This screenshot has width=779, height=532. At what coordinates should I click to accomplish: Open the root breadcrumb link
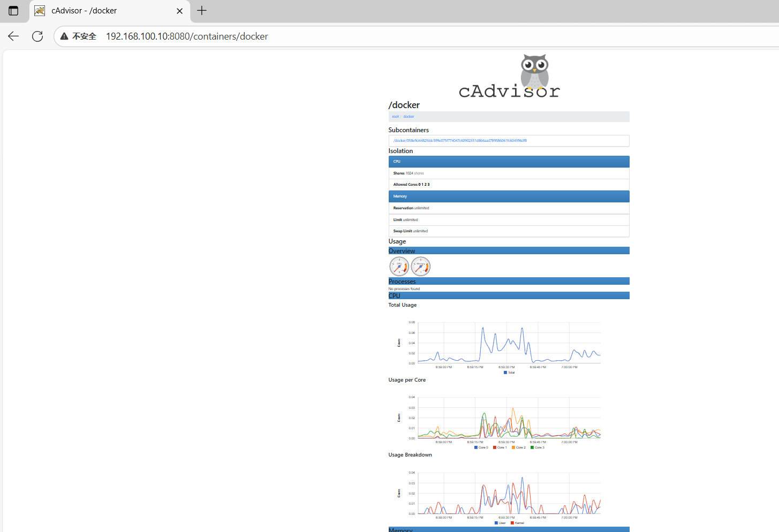click(x=395, y=117)
